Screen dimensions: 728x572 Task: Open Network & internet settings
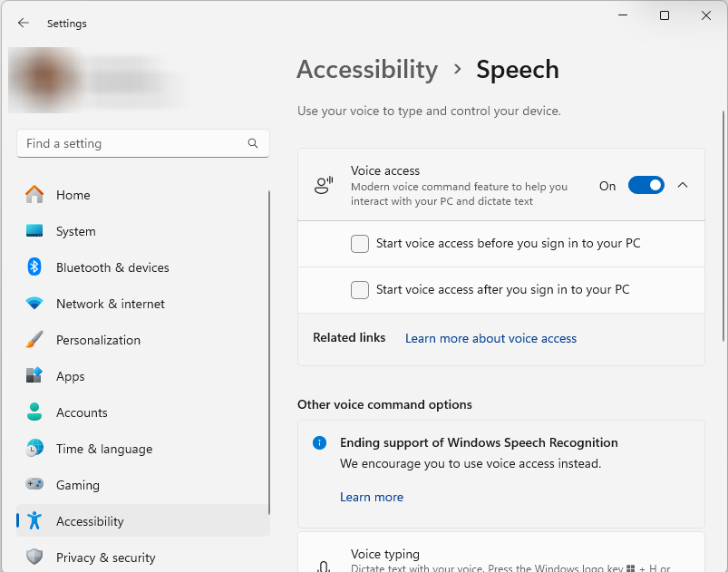click(143, 304)
